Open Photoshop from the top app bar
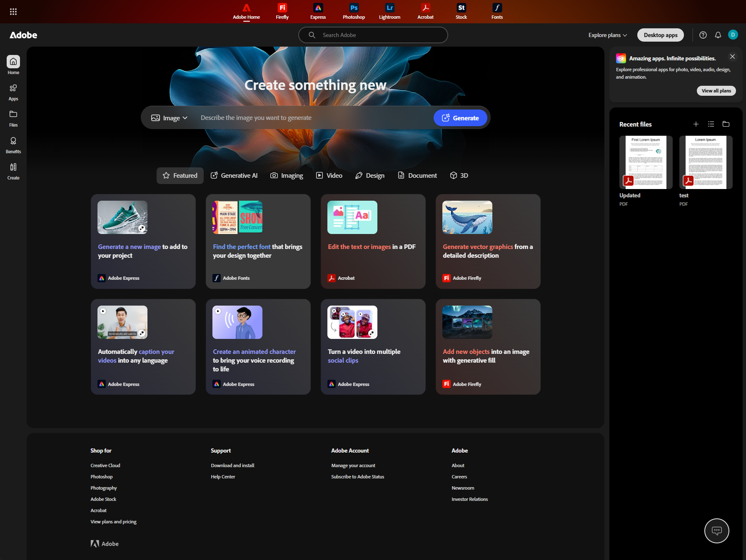This screenshot has height=560, width=746. pyautogui.click(x=354, y=12)
